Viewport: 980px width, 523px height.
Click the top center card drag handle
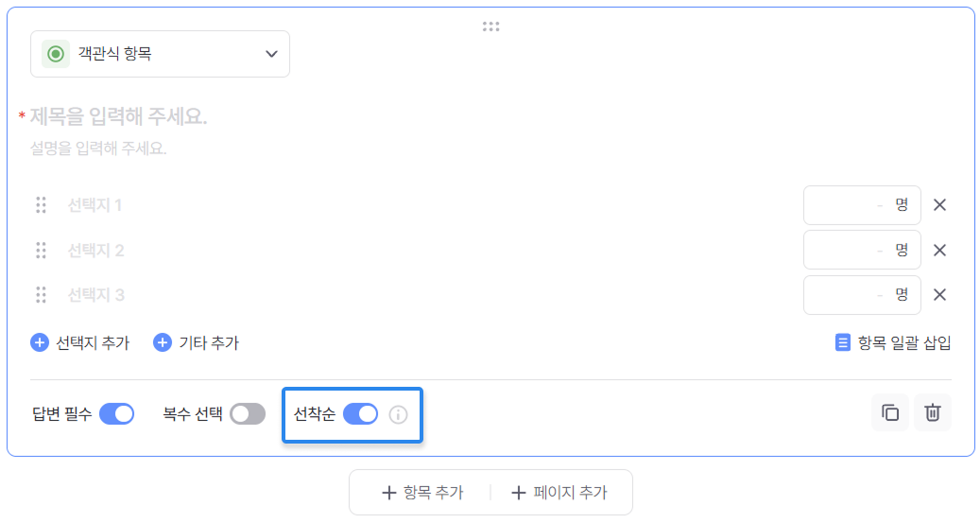(x=490, y=26)
